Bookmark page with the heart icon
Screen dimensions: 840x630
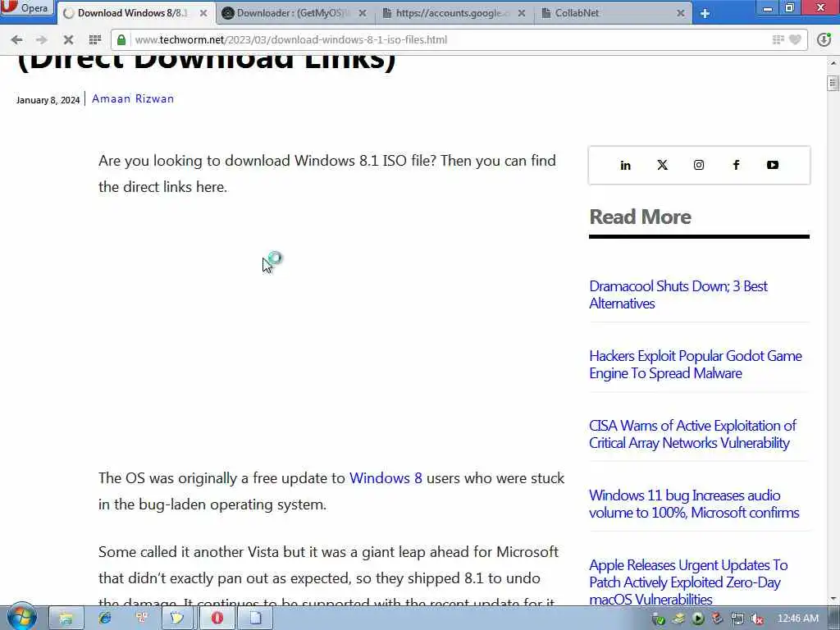(x=795, y=39)
